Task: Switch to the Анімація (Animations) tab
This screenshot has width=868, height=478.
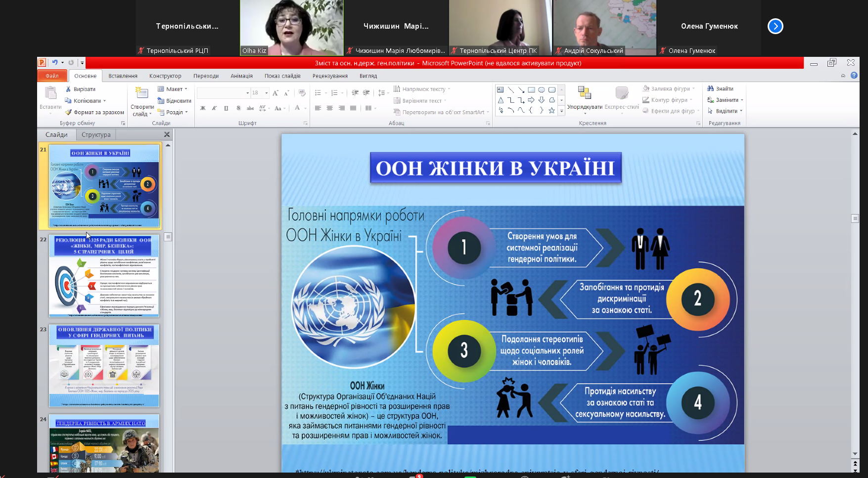Action: pos(241,76)
